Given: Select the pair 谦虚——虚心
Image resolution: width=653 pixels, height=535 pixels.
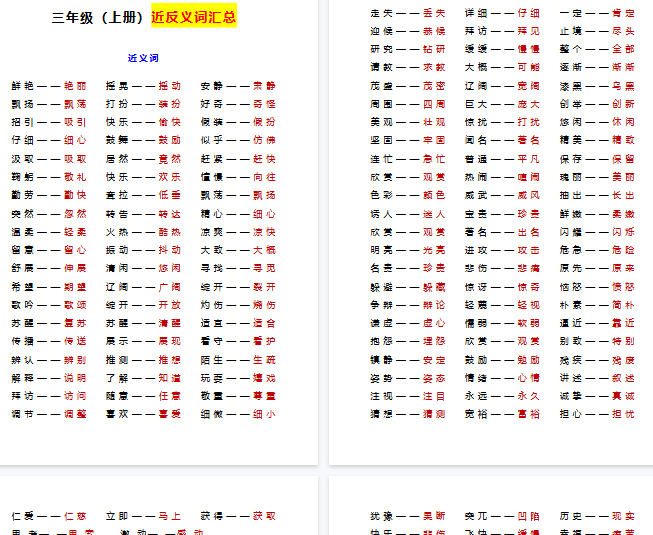Looking at the screenshot, I should coord(408,323).
